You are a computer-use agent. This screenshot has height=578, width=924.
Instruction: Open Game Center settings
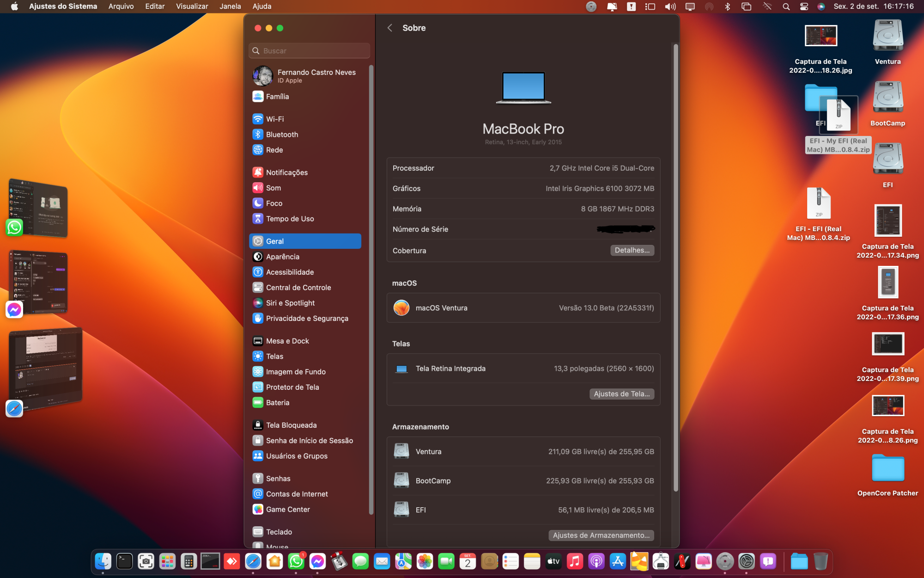pos(287,510)
